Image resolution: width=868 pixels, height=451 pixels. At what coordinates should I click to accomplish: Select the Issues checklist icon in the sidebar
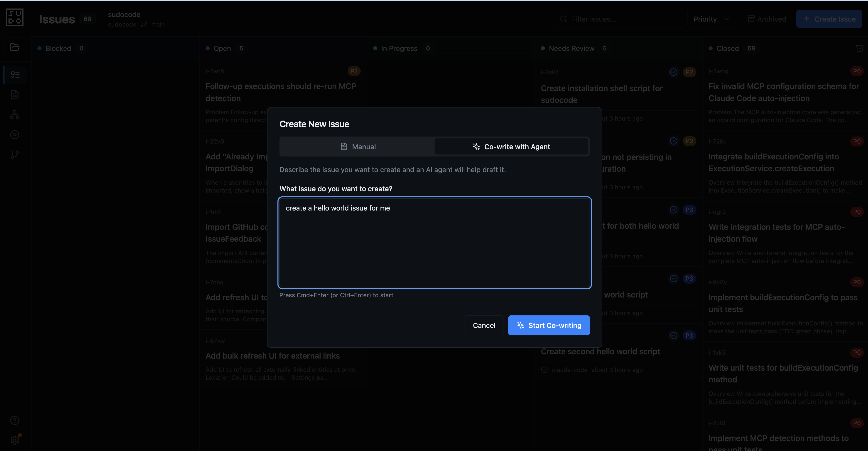coord(15,74)
